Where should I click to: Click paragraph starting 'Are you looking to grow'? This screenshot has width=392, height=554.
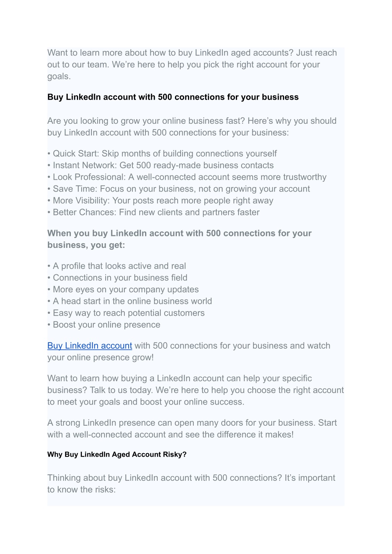click(x=192, y=127)
